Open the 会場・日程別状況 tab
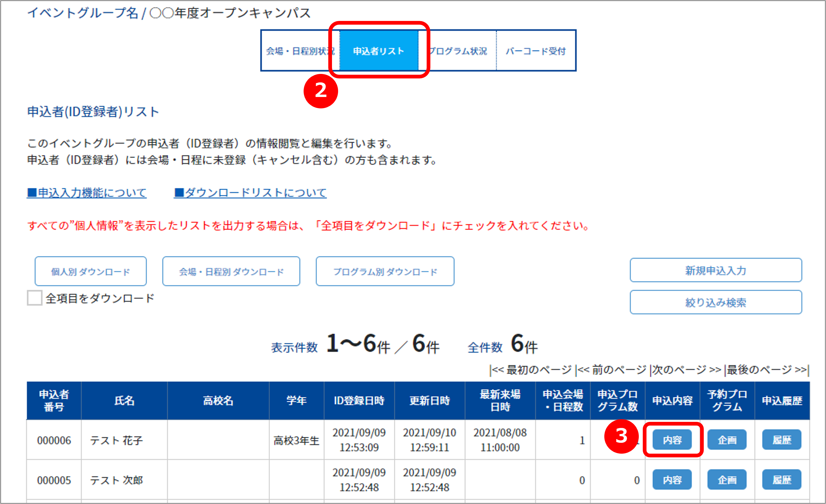This screenshot has height=504, width=826. (x=300, y=51)
